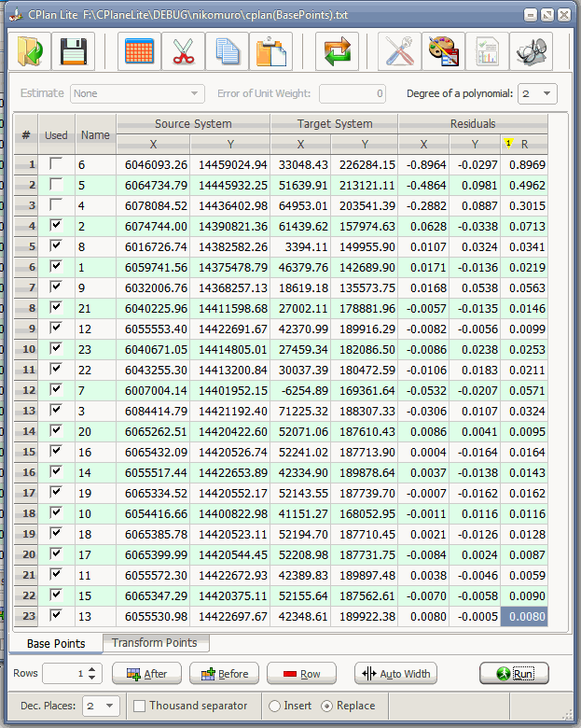
Task: Click the open file folder icon
Action: 30,52
